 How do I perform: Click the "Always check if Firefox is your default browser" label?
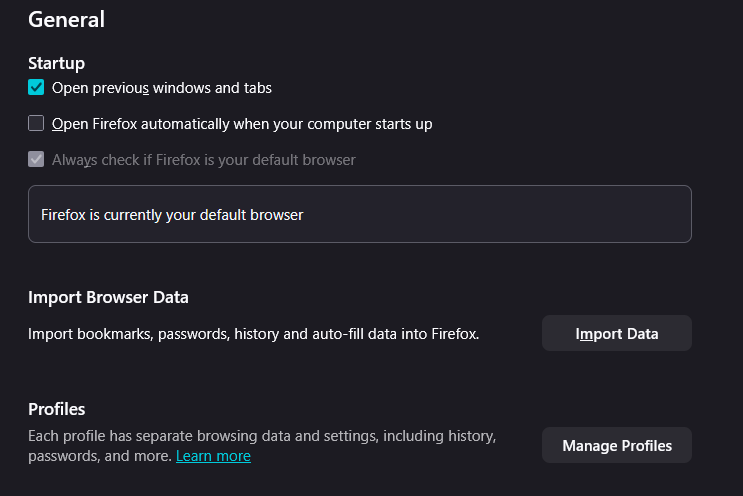click(x=204, y=160)
